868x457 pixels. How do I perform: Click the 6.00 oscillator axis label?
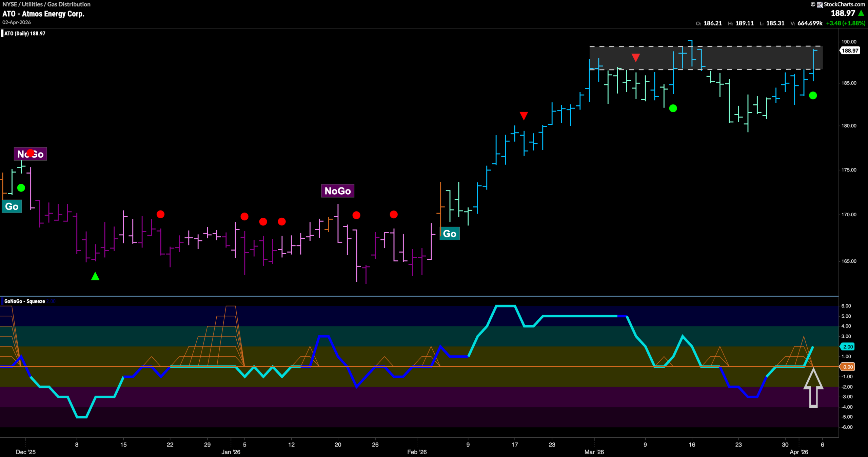click(x=846, y=306)
